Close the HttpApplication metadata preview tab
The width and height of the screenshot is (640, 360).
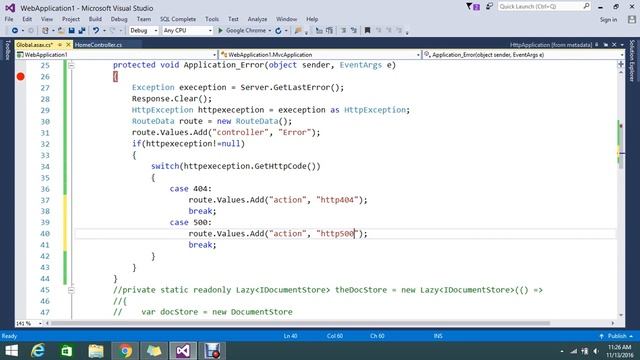click(614, 45)
